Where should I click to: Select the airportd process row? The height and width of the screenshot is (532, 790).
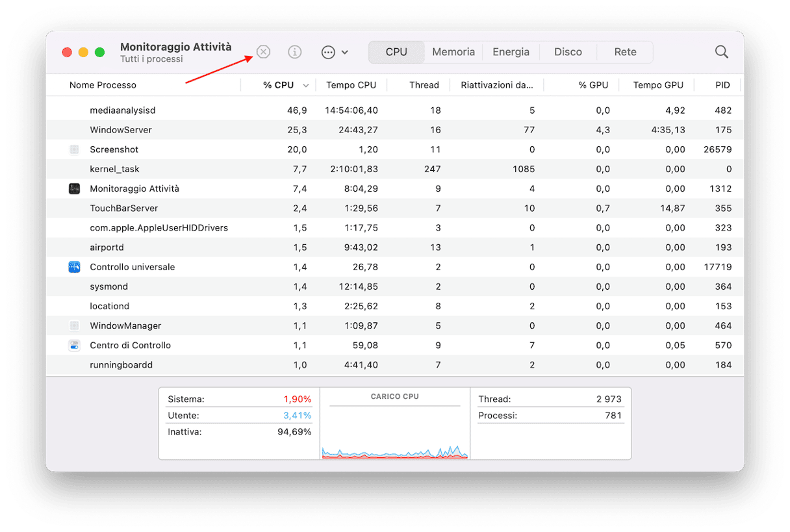pyautogui.click(x=395, y=247)
